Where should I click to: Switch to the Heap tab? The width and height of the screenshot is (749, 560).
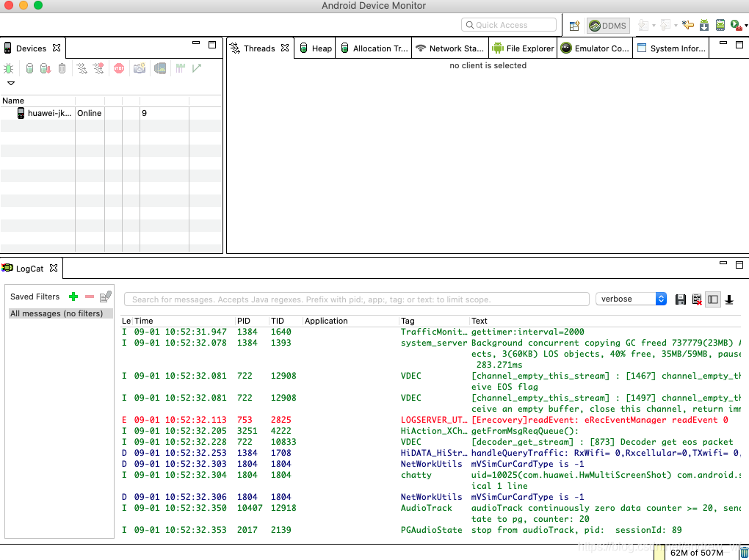click(316, 48)
